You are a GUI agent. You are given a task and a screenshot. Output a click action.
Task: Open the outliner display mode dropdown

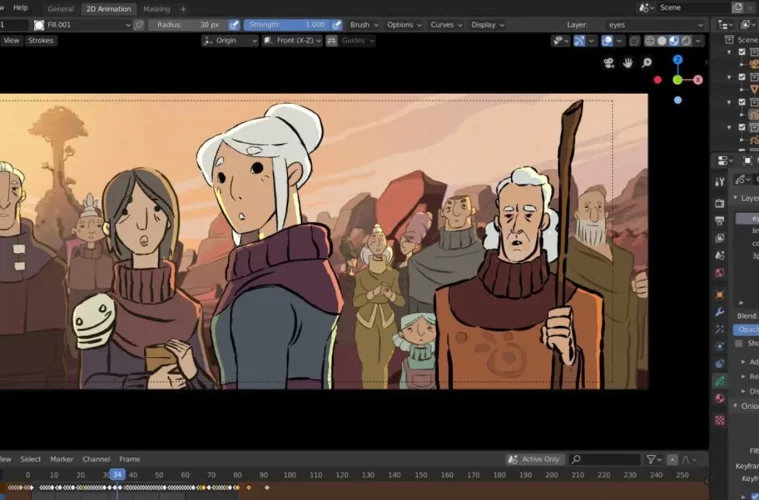(725, 25)
